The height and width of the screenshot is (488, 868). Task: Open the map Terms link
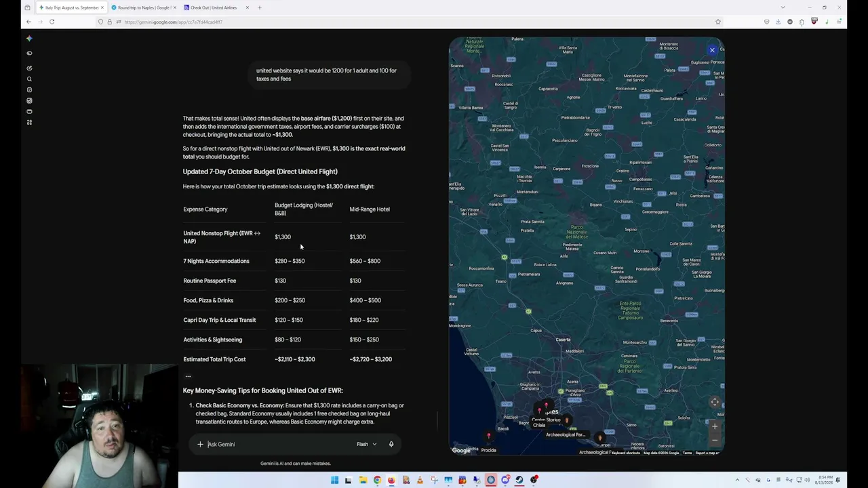point(687,453)
